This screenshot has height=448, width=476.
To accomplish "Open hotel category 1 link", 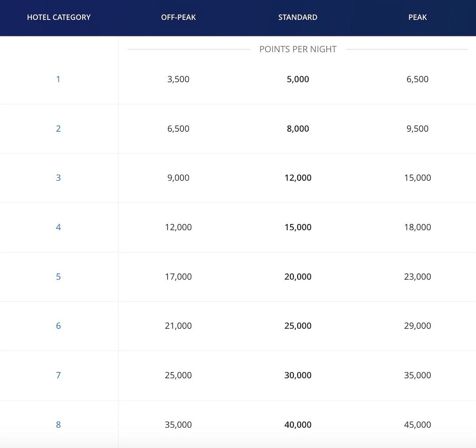I will 58,79.
